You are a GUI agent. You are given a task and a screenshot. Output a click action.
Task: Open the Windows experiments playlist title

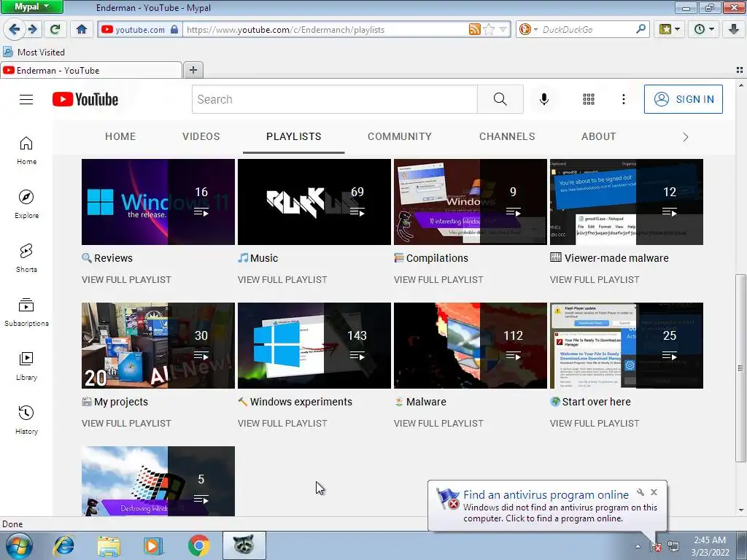[301, 402]
